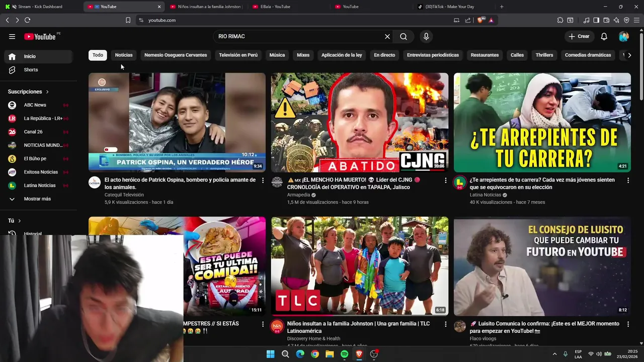644x362 pixels.
Task: Switch to Stream - Kick Dashboard tab
Action: [40, 7]
